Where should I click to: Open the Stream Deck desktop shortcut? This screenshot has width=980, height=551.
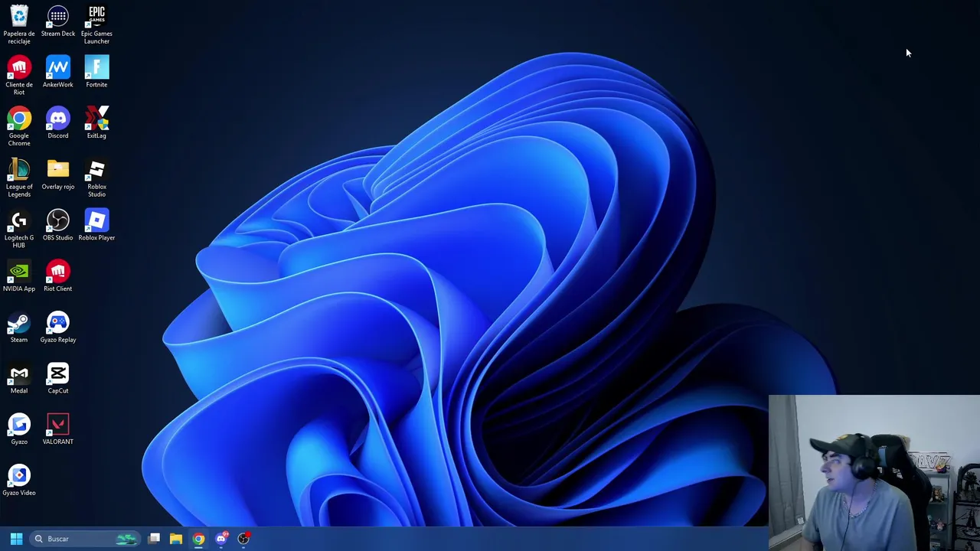pyautogui.click(x=58, y=21)
